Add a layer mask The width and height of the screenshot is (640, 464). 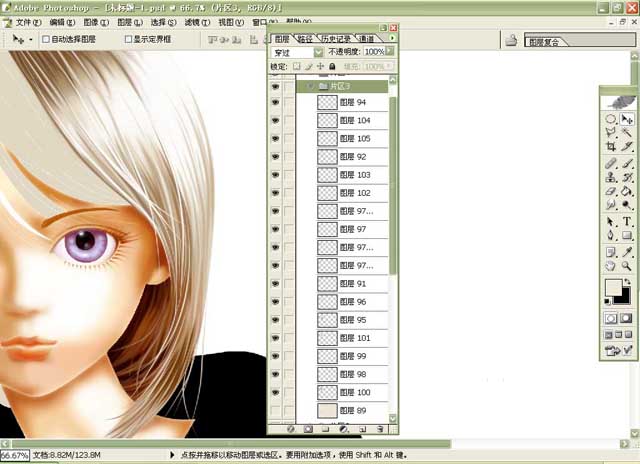tap(308, 429)
